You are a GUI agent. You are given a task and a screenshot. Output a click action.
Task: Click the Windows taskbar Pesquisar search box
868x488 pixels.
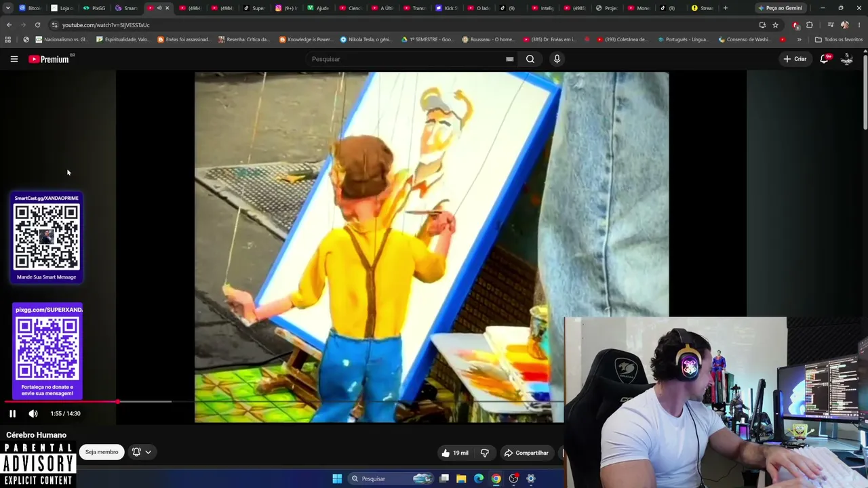pos(391,479)
